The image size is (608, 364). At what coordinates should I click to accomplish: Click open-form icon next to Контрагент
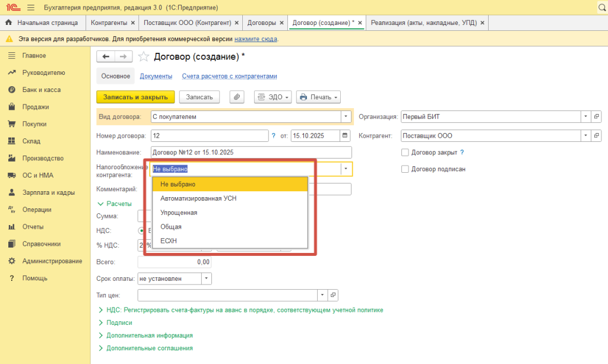click(597, 135)
